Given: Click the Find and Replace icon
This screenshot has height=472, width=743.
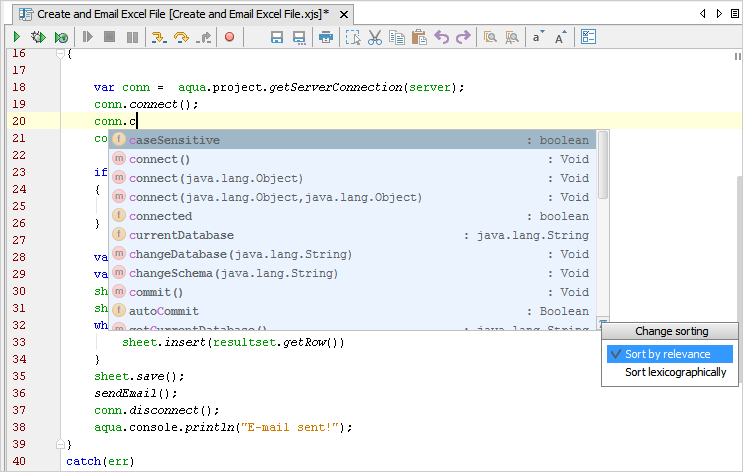Looking at the screenshot, I should pos(512,37).
